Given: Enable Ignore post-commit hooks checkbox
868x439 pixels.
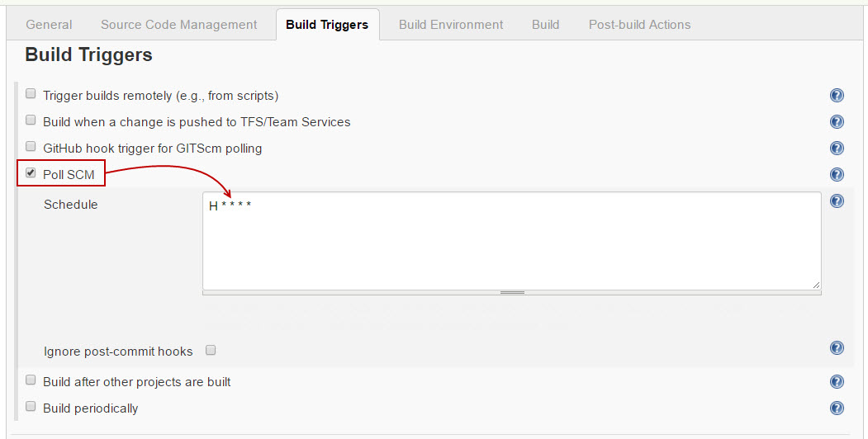Looking at the screenshot, I should 211,350.
